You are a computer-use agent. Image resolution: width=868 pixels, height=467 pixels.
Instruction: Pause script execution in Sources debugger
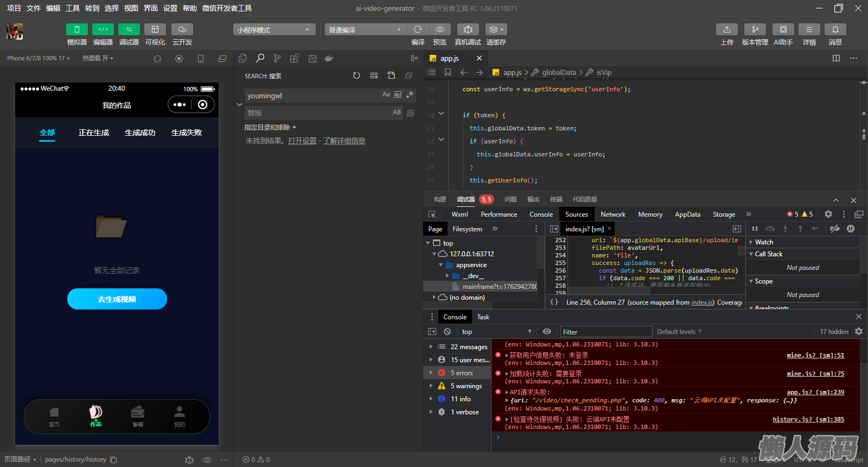(755, 229)
